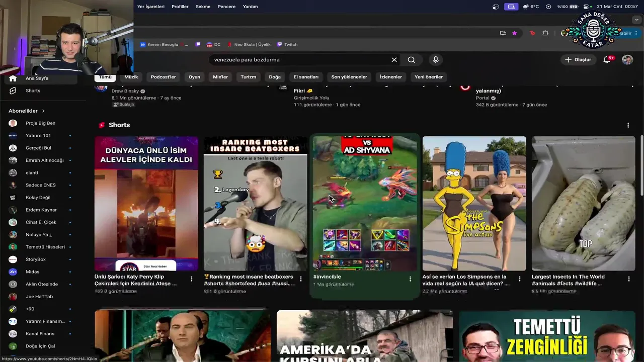The image size is (644, 362).
Task: Open the Sadece ENES subscription
Action: [x=40, y=185]
